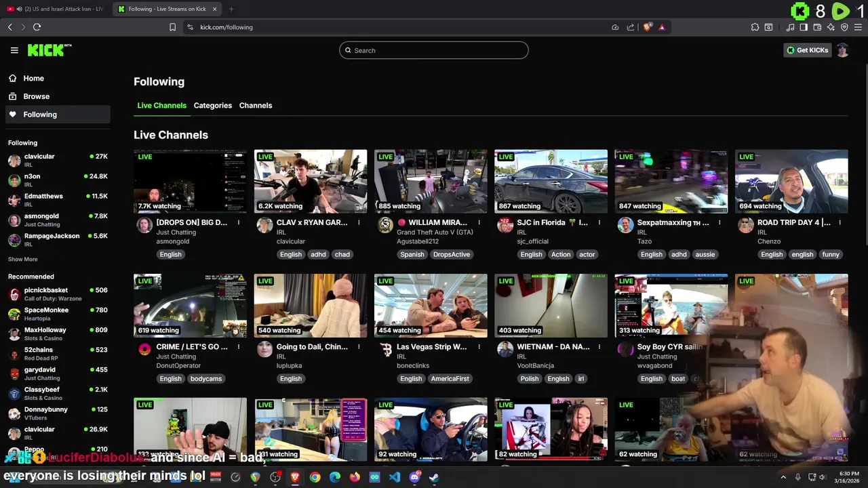Open options menu for Las Vegas Strip stream
Image resolution: width=868 pixels, height=488 pixels.
click(x=479, y=346)
